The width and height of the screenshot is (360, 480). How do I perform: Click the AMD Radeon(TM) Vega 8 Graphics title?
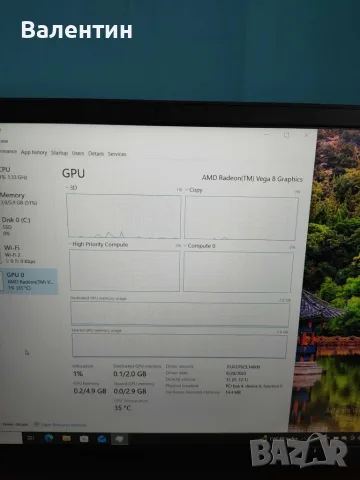pos(252,178)
